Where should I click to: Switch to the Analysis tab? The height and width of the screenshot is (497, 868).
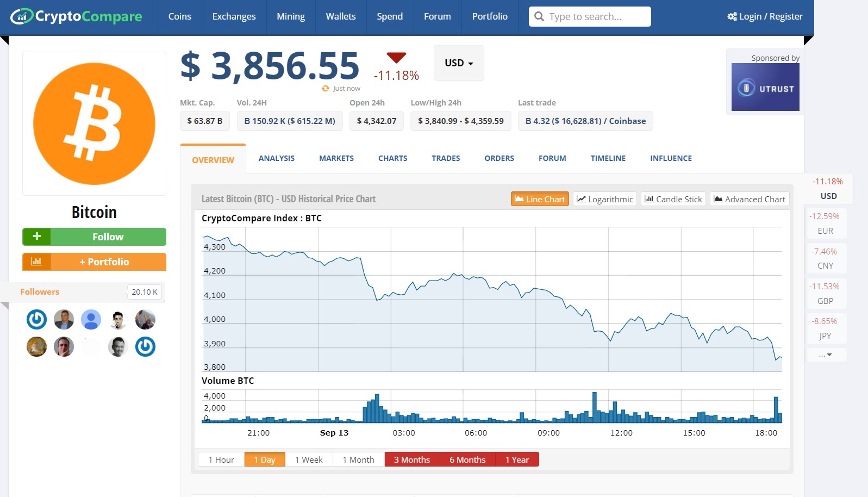(277, 158)
